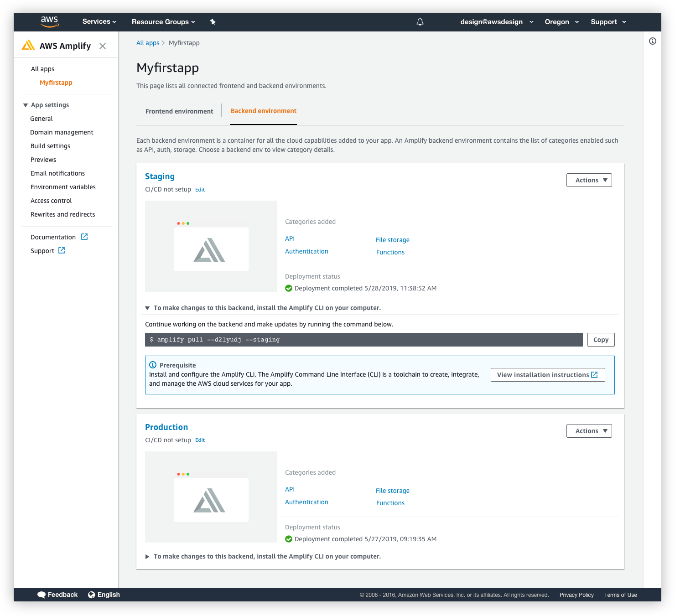
Task: Click the AWS Amplify logo icon
Action: 28,45
